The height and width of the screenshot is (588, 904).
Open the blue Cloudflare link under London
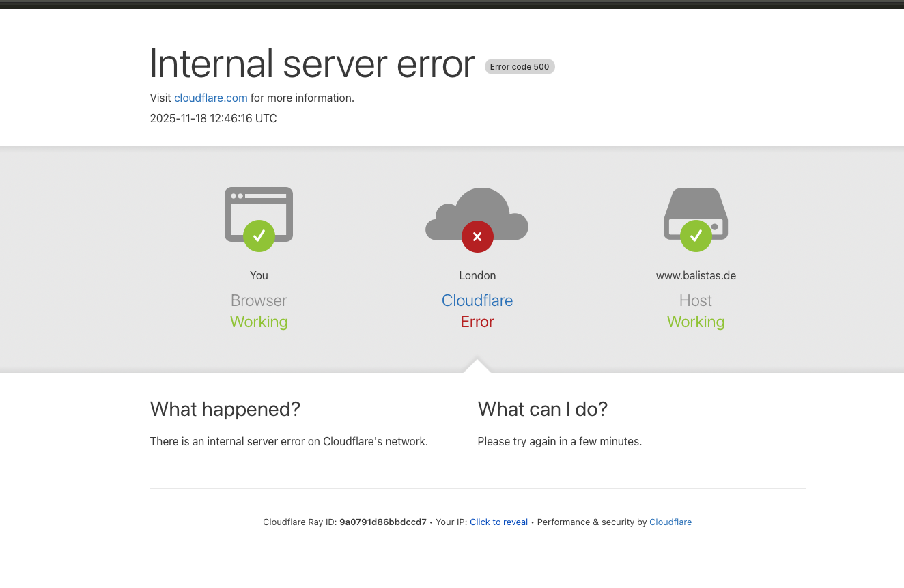[x=477, y=300]
